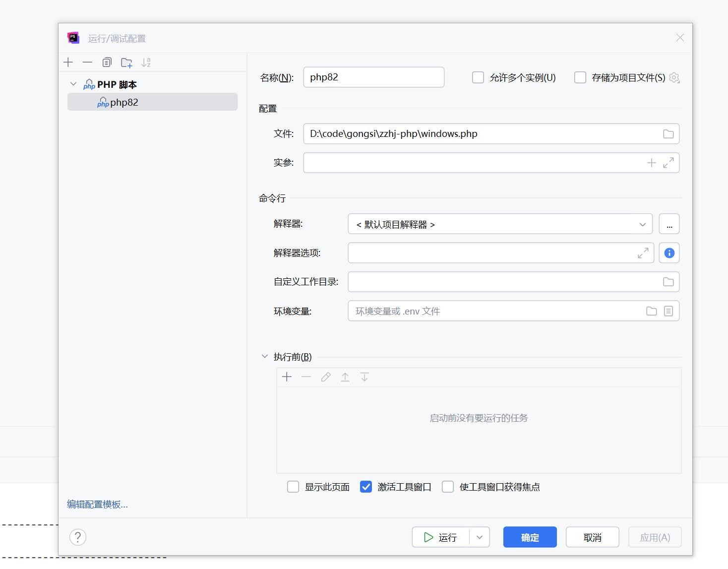Open the interpreter options info icon
Screen dimensions: 728x569
point(669,253)
